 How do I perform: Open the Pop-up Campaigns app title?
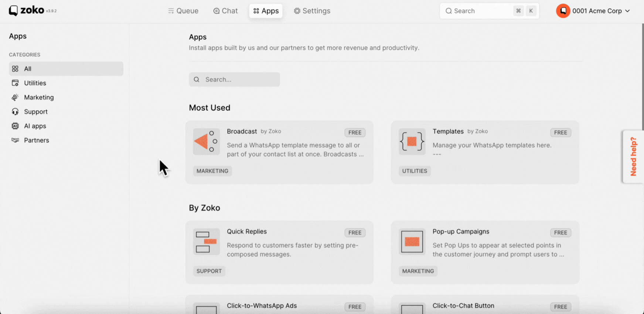click(461, 232)
